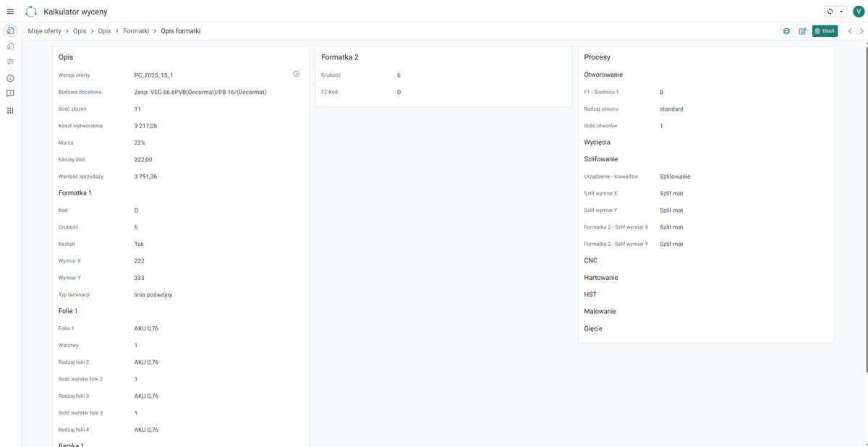
Task: Navigate to Formatki breadcrumb
Action: click(x=136, y=31)
